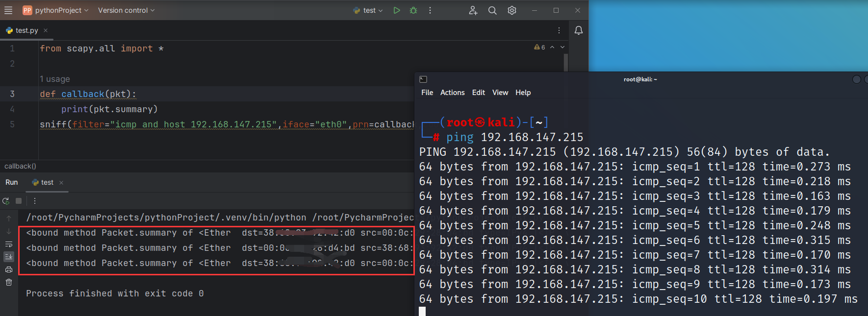
Task: Select the test tab in Run panel
Action: (43, 182)
